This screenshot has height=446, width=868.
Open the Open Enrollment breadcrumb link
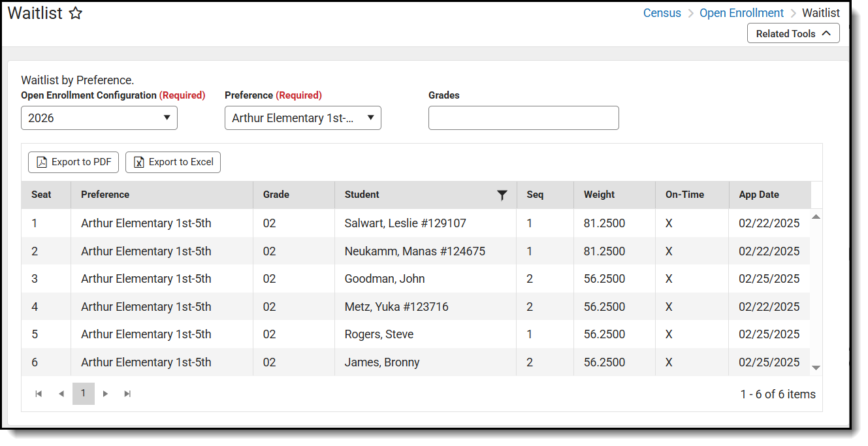pyautogui.click(x=742, y=13)
